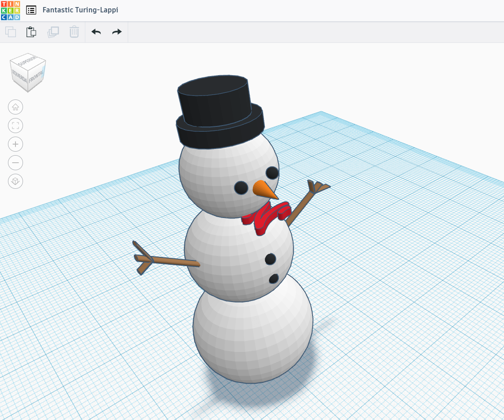Click the Tinkercad logo
The height and width of the screenshot is (420, 504).
[10, 10]
